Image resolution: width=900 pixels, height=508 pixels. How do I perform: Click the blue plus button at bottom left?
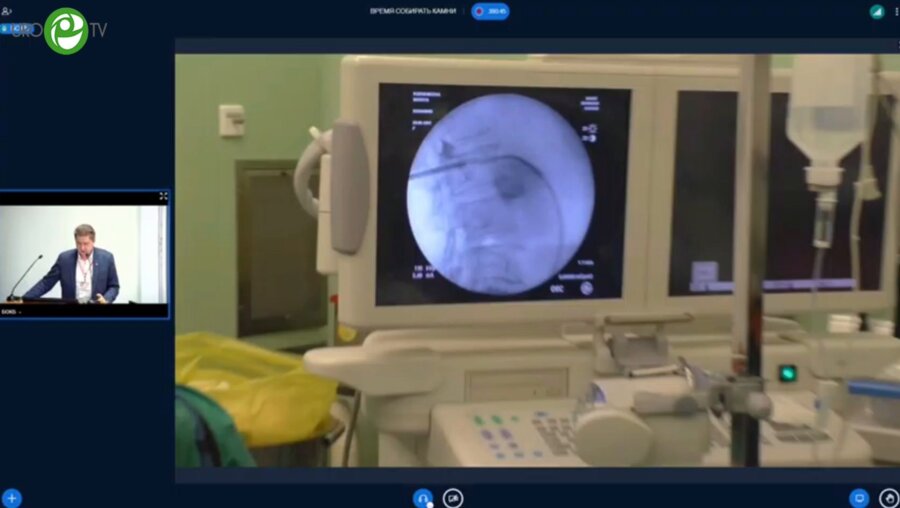tap(11, 497)
